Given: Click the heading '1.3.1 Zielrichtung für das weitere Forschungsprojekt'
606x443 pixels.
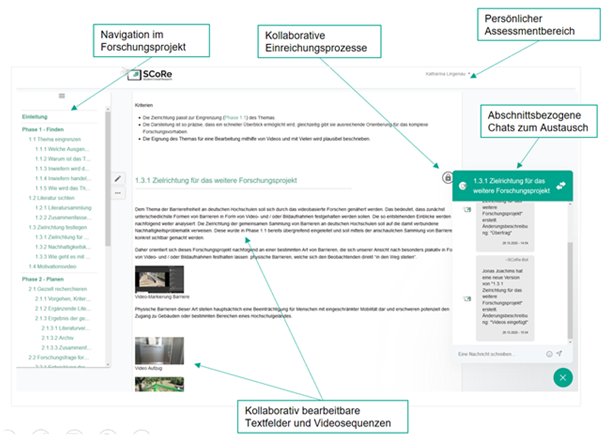Looking at the screenshot, I should click(x=216, y=181).
